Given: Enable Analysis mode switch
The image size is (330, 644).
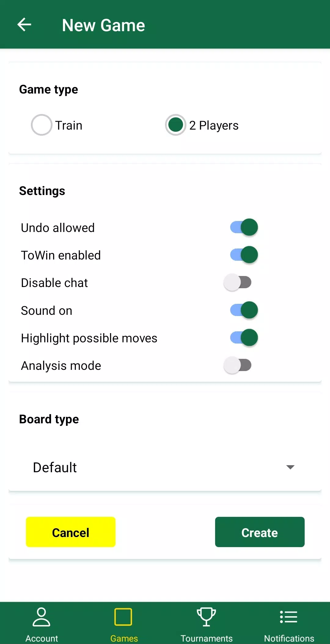Looking at the screenshot, I should pos(237,365).
